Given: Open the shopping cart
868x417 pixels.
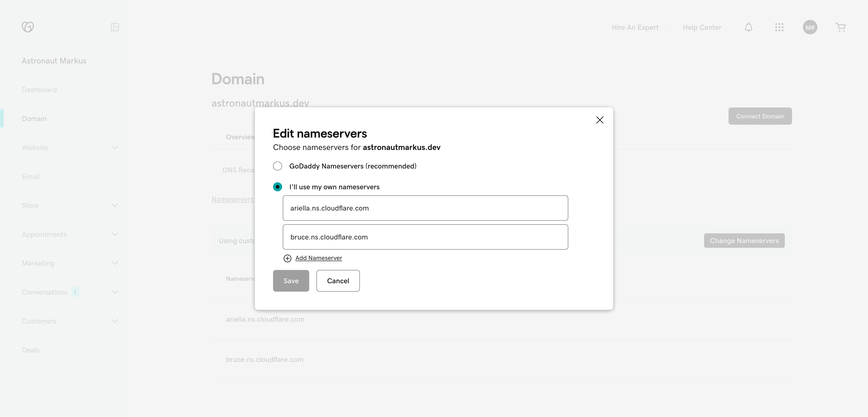Looking at the screenshot, I should (841, 27).
